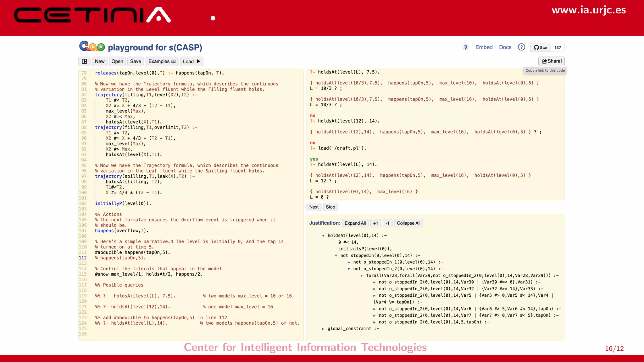644x362 pixels.
Task: Click the Next answer button
Action: tap(314, 207)
